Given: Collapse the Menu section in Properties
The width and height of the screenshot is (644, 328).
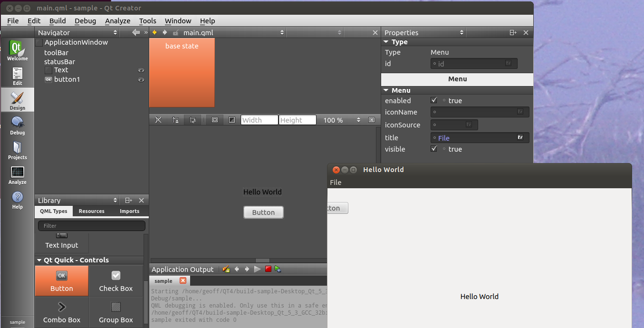Looking at the screenshot, I should (x=385, y=90).
